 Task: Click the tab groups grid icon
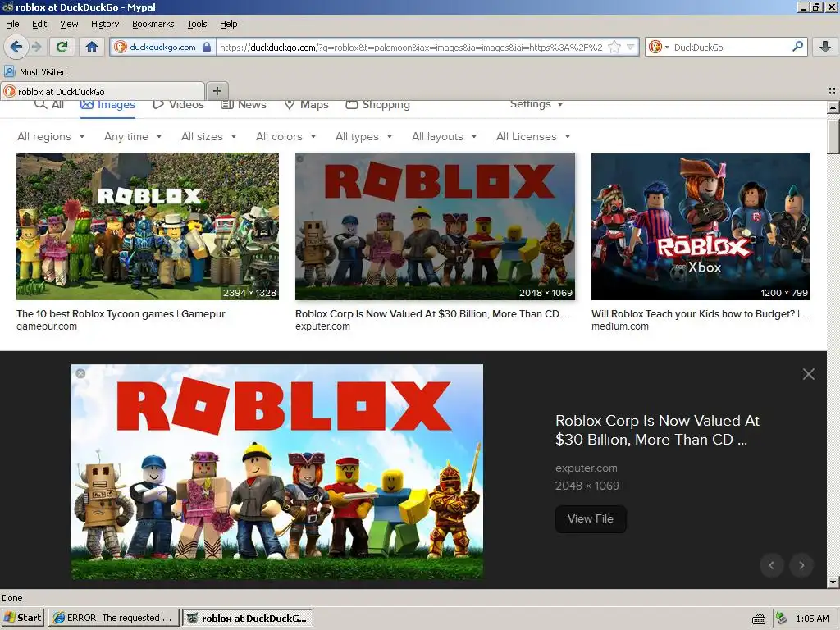[x=832, y=91]
